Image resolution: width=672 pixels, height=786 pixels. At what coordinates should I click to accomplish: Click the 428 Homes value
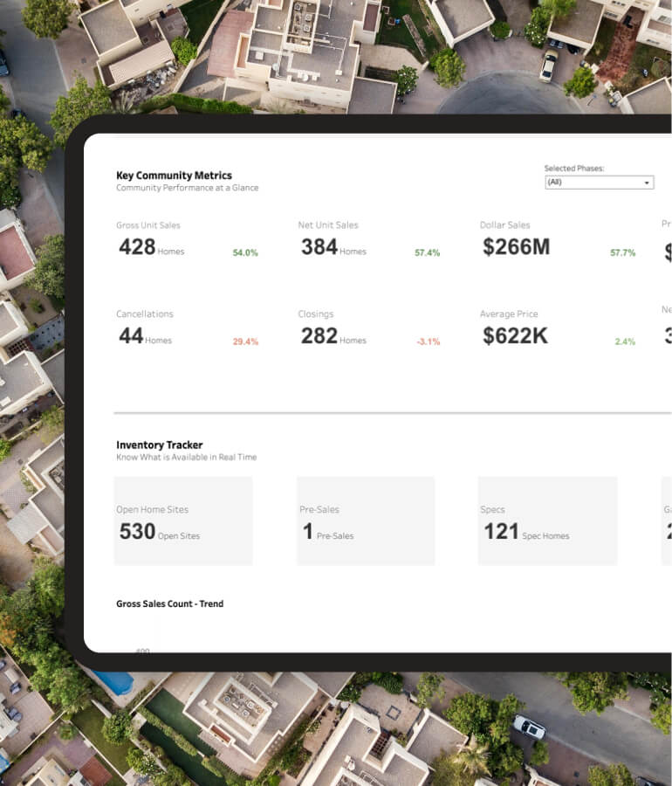[152, 247]
